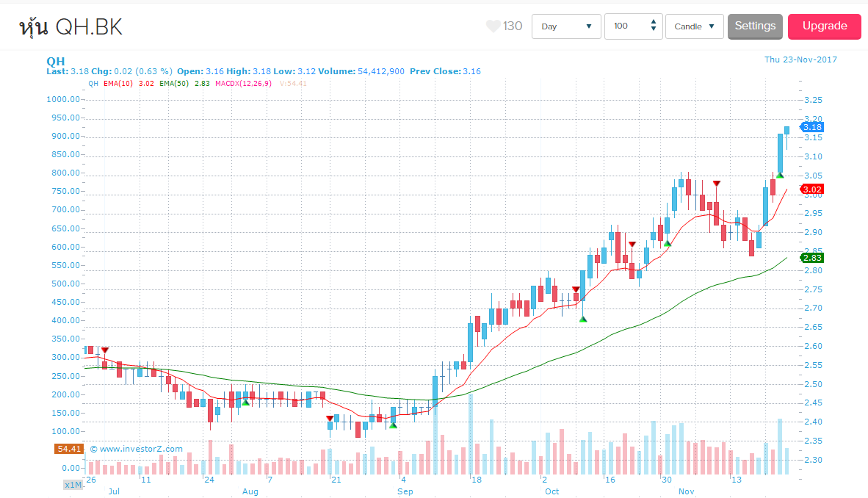Viewport: 868px width, 498px height.
Task: Click the green buy arrow near September 4
Action: point(394,425)
